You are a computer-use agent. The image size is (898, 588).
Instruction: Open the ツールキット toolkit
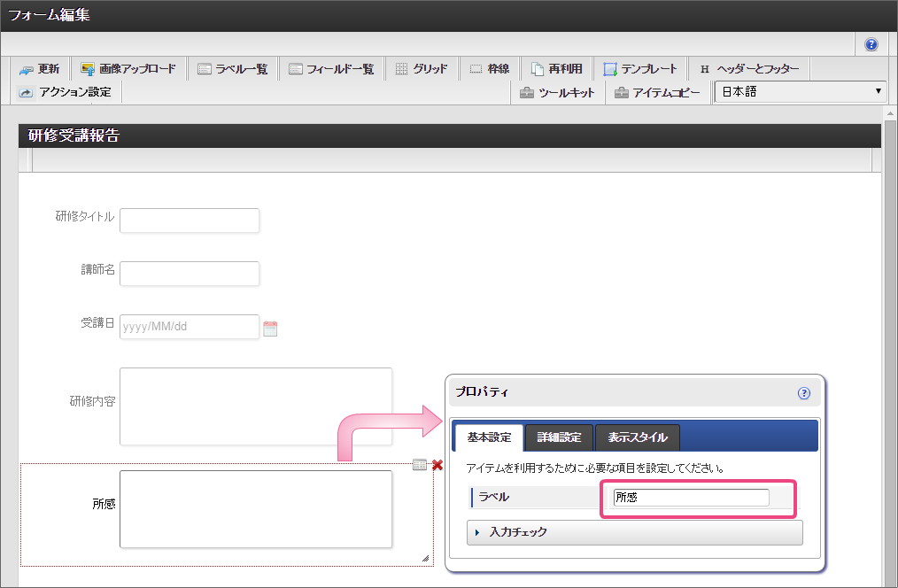click(557, 92)
